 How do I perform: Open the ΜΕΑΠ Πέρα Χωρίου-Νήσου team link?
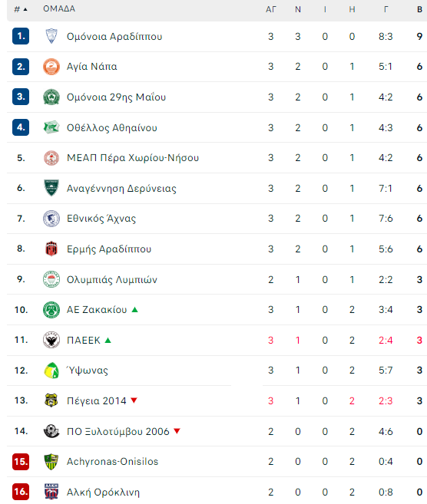[133, 158]
